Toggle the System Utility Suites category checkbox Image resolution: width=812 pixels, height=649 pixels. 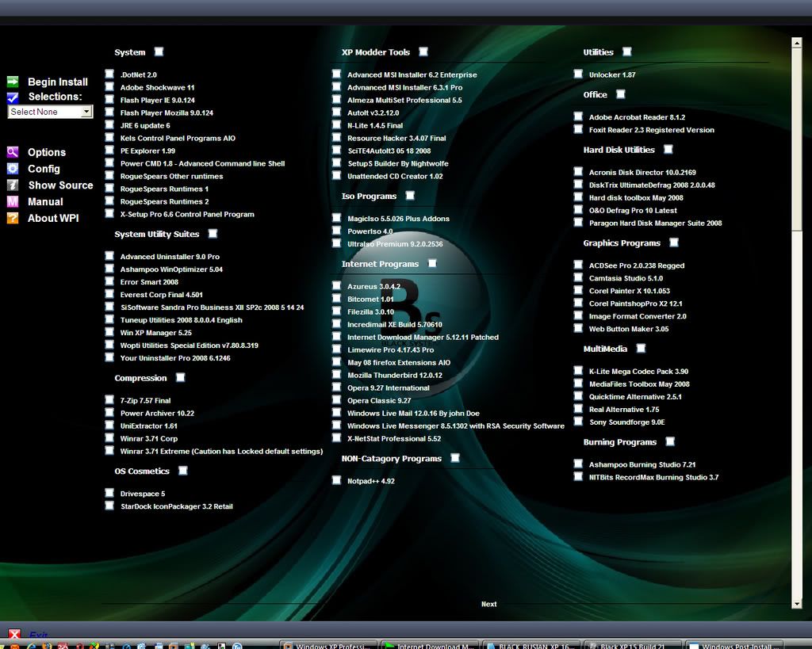[x=213, y=234]
